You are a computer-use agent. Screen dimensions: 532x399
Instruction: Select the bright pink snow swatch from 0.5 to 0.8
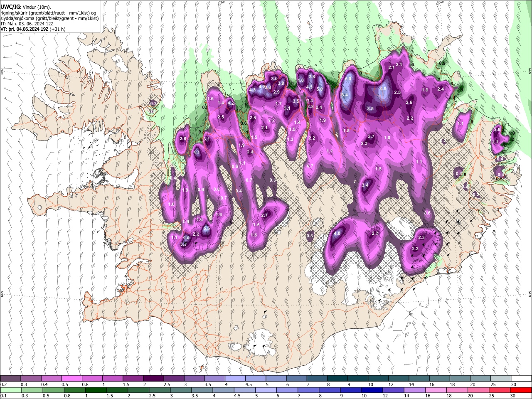click(72, 379)
